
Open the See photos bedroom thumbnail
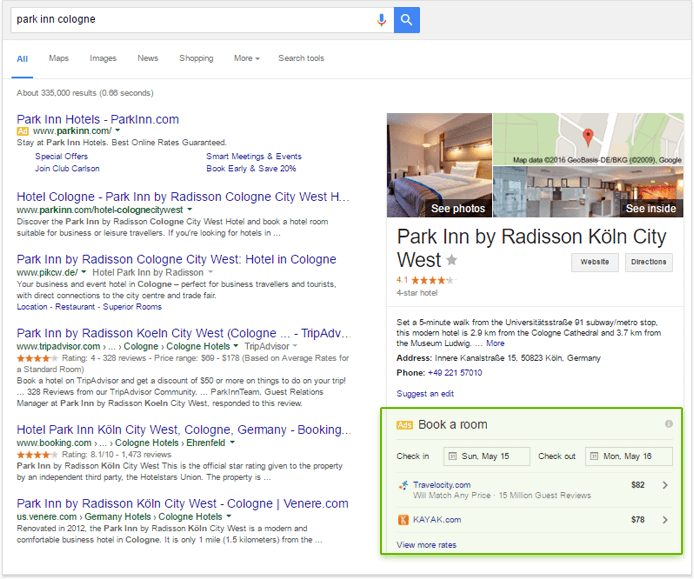click(439, 165)
